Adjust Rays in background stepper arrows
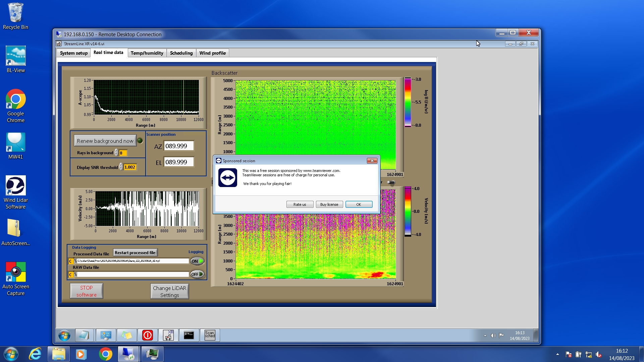Screen dimensions: 644x362 click(x=116, y=153)
